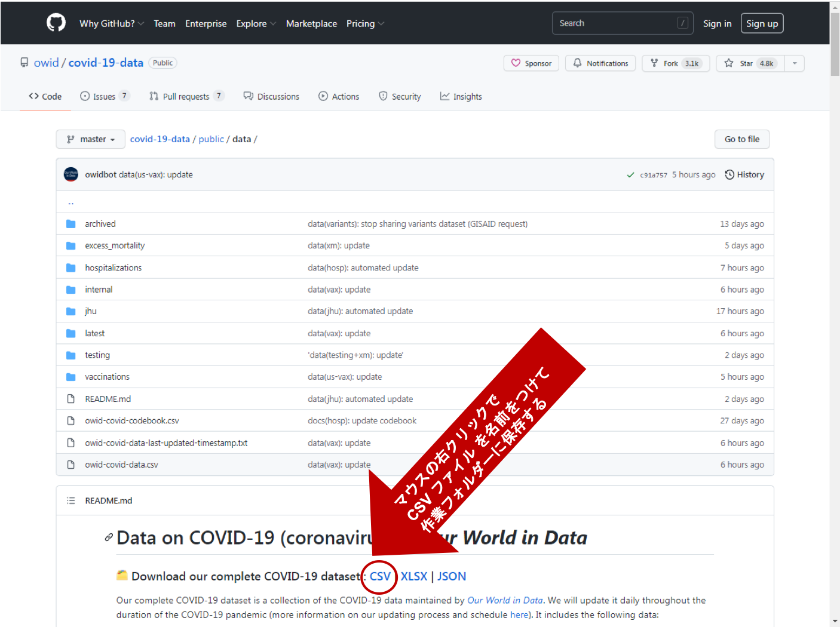This screenshot has height=627, width=840.
Task: Click the heading anchor link icon
Action: [109, 537]
